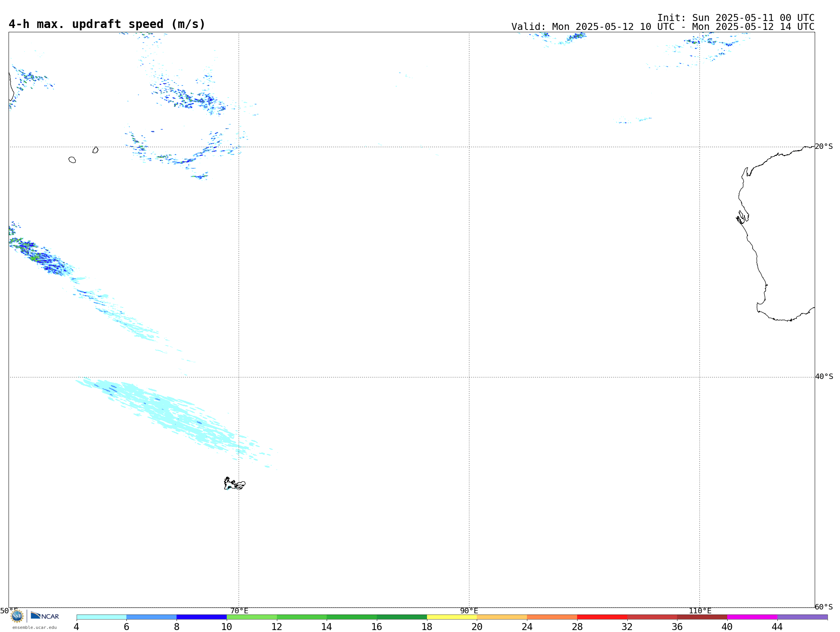Click the colorbar tick label 44
840x632 pixels.
pyautogui.click(x=777, y=627)
